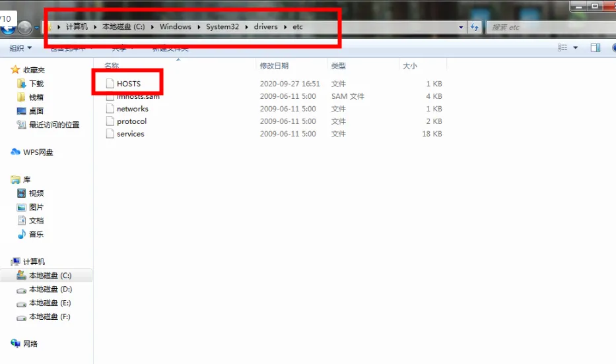Click Windows in the address breadcrumb
Viewport: 616px width, 364px height.
175,27
